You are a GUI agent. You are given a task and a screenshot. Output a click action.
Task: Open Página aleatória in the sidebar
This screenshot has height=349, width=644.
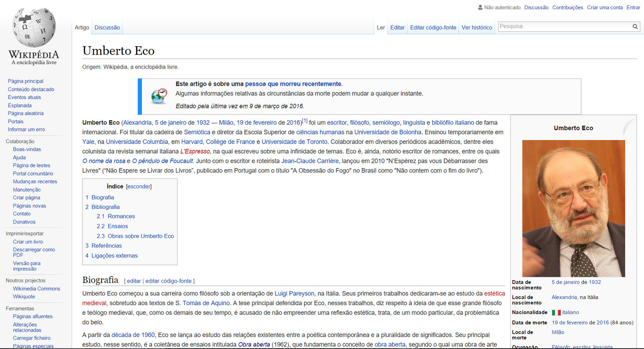coord(26,113)
